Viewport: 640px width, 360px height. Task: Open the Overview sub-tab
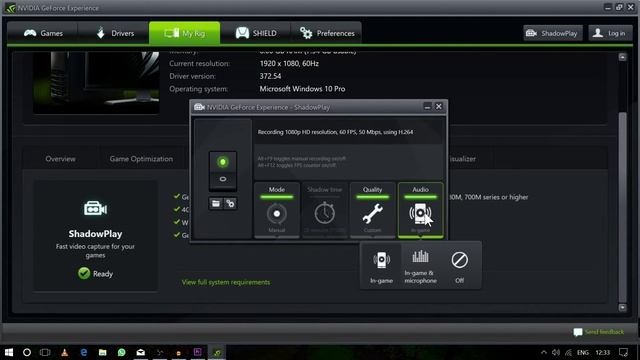pyautogui.click(x=60, y=159)
